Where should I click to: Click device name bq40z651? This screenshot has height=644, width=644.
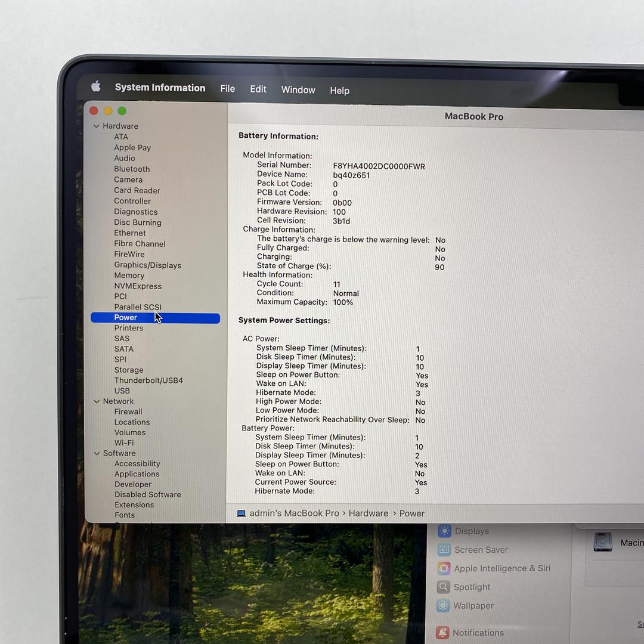click(x=351, y=175)
